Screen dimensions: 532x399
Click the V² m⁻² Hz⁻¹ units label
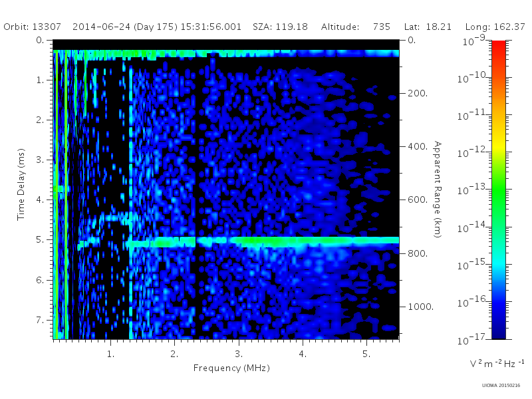coord(497,363)
